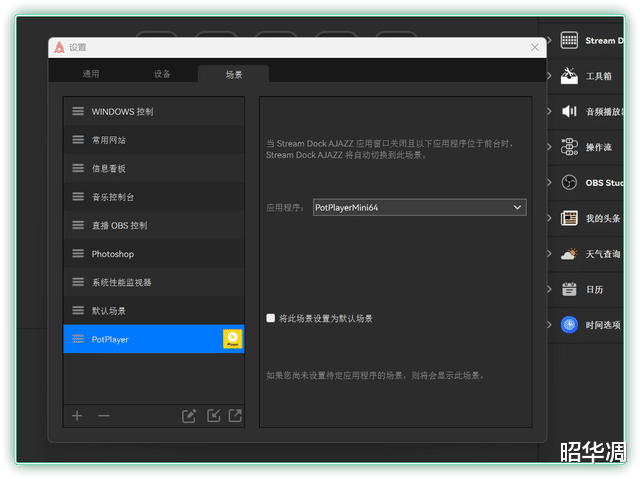This screenshot has width=640, height=479.
Task: Click the 操作流 workflow icon
Action: [569, 146]
